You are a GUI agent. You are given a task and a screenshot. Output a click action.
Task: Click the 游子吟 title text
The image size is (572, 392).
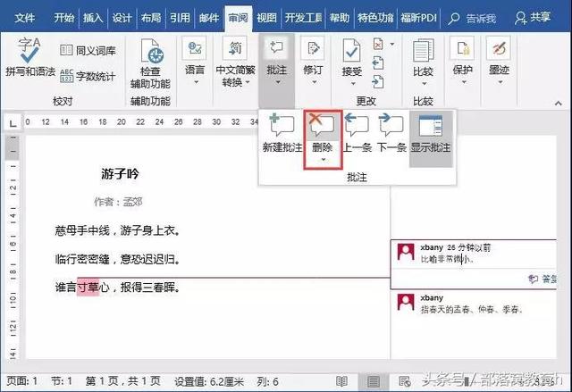pyautogui.click(x=120, y=174)
